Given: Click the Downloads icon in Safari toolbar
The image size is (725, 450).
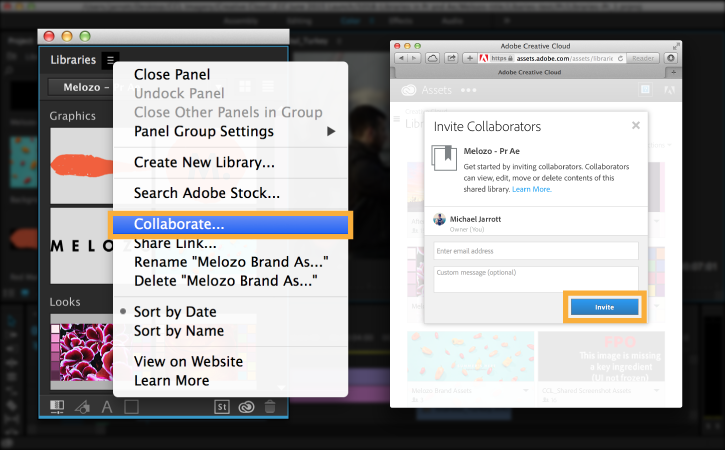Looking at the screenshot, I should 671,58.
